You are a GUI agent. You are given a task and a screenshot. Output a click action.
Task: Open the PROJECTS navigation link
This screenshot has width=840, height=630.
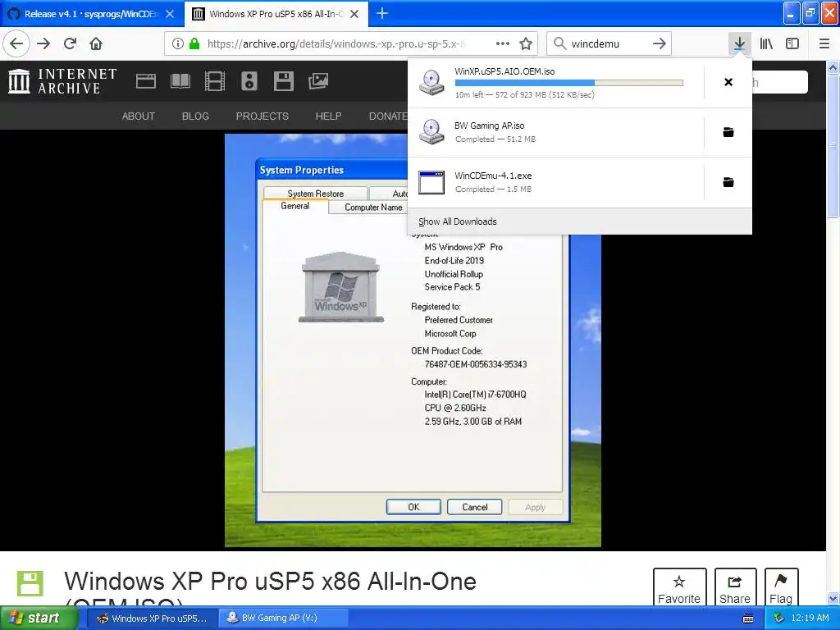tap(262, 116)
